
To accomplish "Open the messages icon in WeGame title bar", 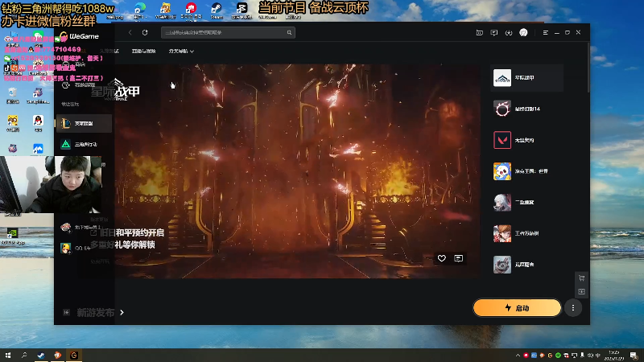I will click(494, 32).
